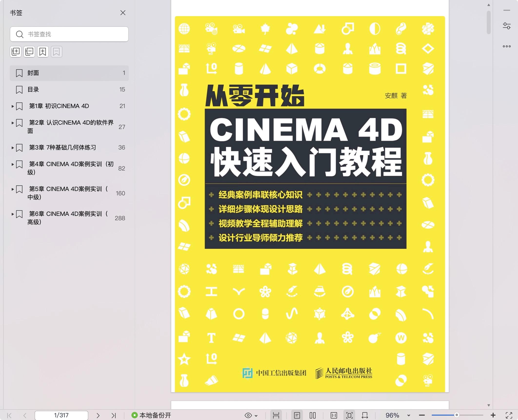The height and width of the screenshot is (420, 518).
Task: Collapse all bookmarks icon
Action: click(x=29, y=51)
